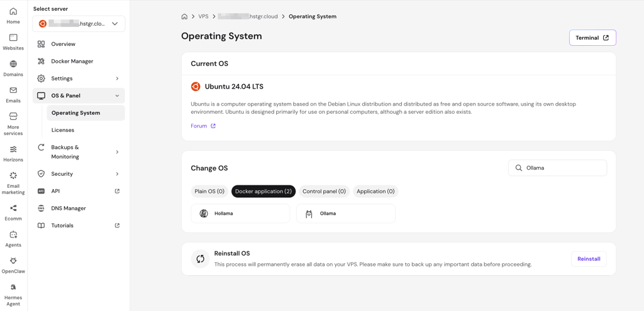Click the Overview dashboard icon
This screenshot has height=311, width=644.
[x=41, y=44]
